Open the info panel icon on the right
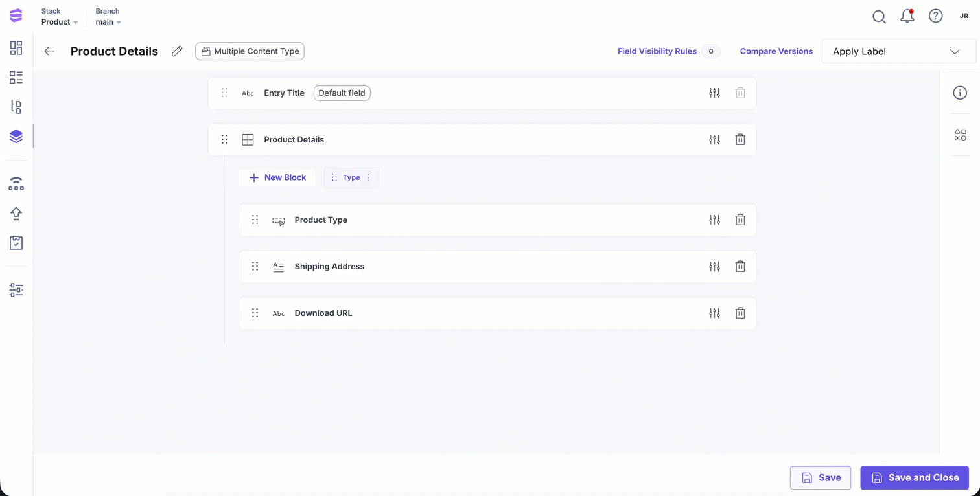980x496 pixels. (x=960, y=93)
